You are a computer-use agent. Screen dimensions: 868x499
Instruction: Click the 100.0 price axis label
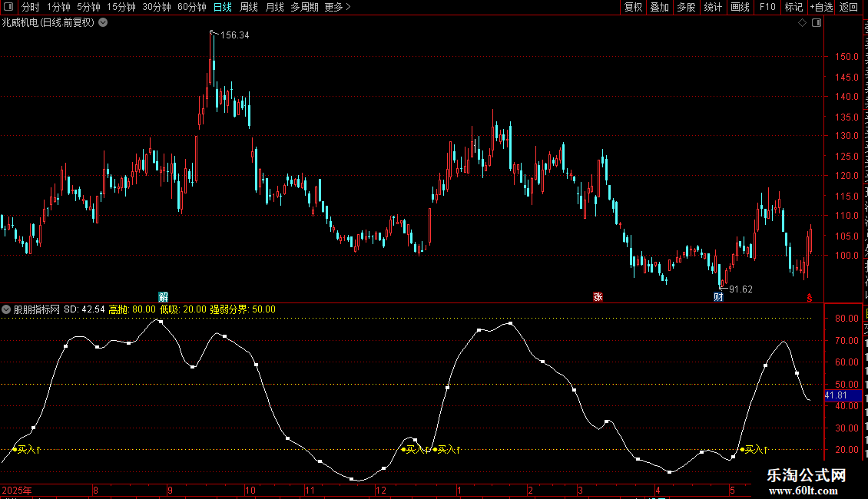[847, 256]
